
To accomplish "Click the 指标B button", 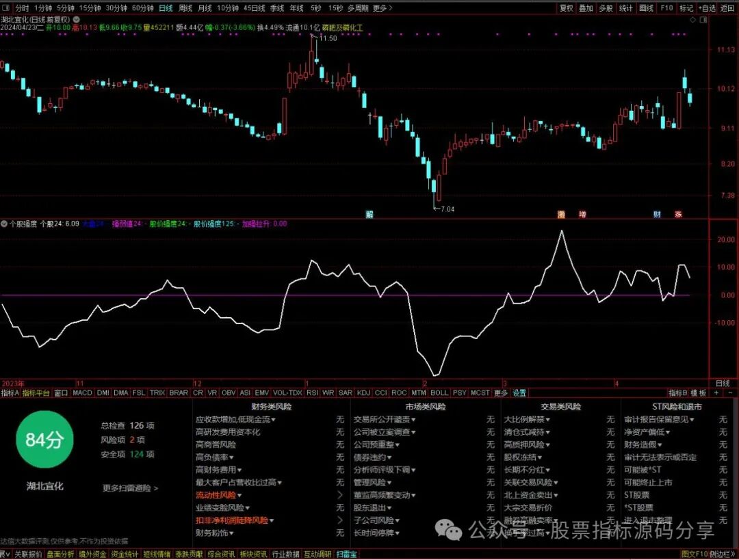I will (677, 392).
